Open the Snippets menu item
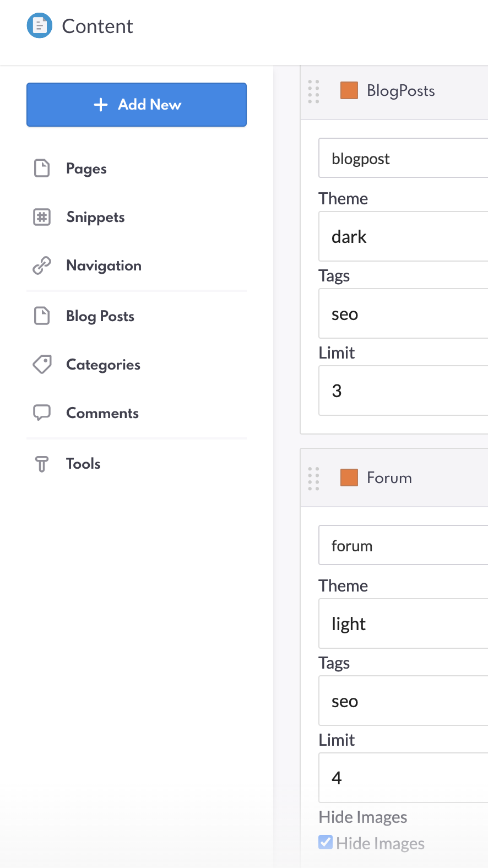This screenshot has height=868, width=488. [x=95, y=217]
